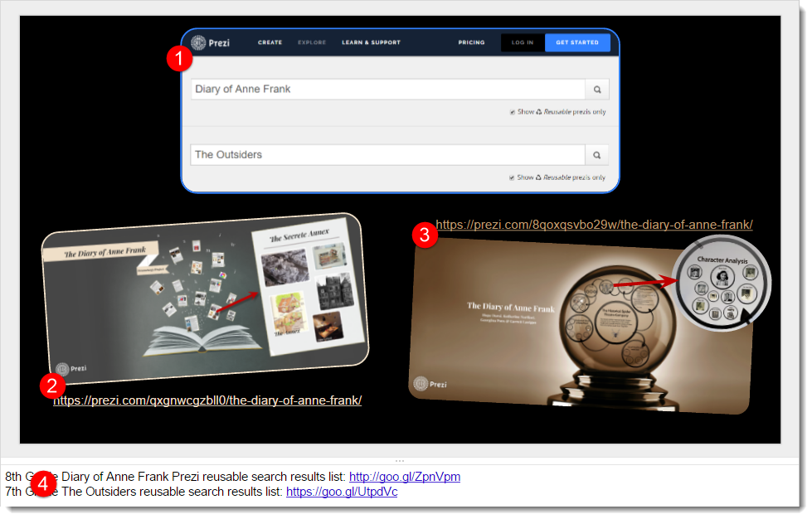Open the EXPLORE menu item

point(312,42)
